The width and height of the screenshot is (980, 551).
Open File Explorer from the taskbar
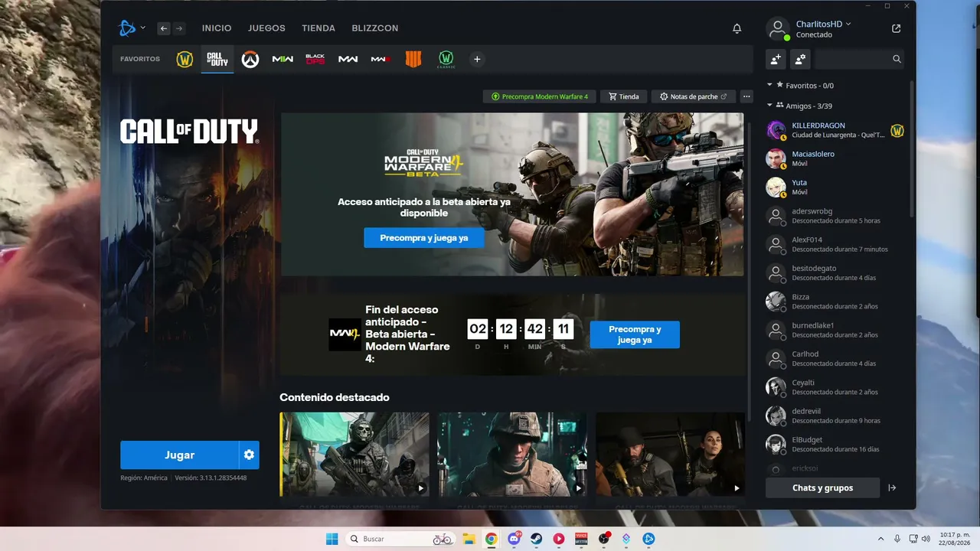pos(469,539)
